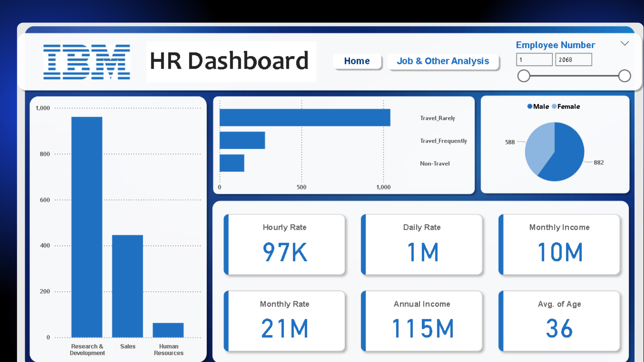644x362 pixels.
Task: Select the Male legend marker
Action: [530, 107]
